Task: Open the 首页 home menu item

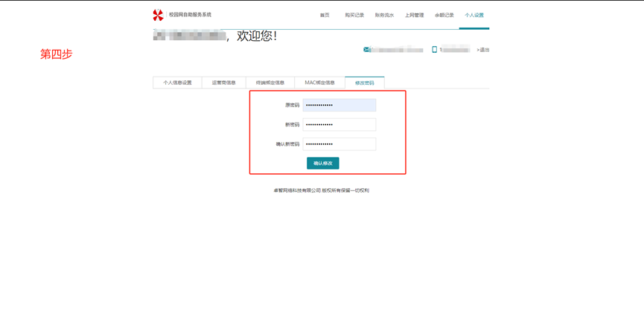Action: click(325, 16)
